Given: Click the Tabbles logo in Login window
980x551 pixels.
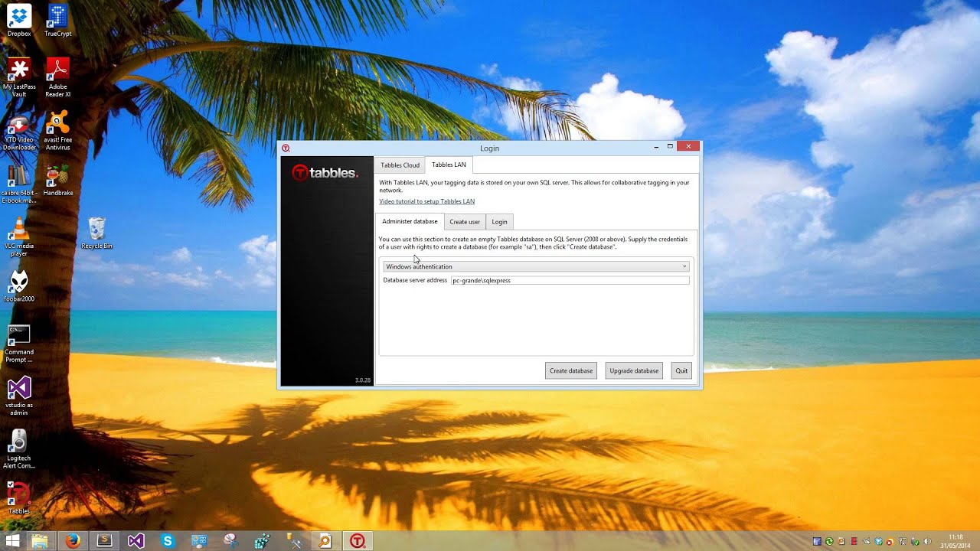Looking at the screenshot, I should pyautogui.click(x=325, y=173).
